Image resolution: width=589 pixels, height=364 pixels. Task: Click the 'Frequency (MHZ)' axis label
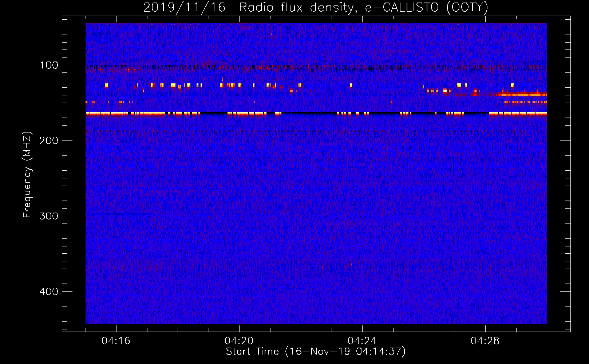[x=27, y=175]
